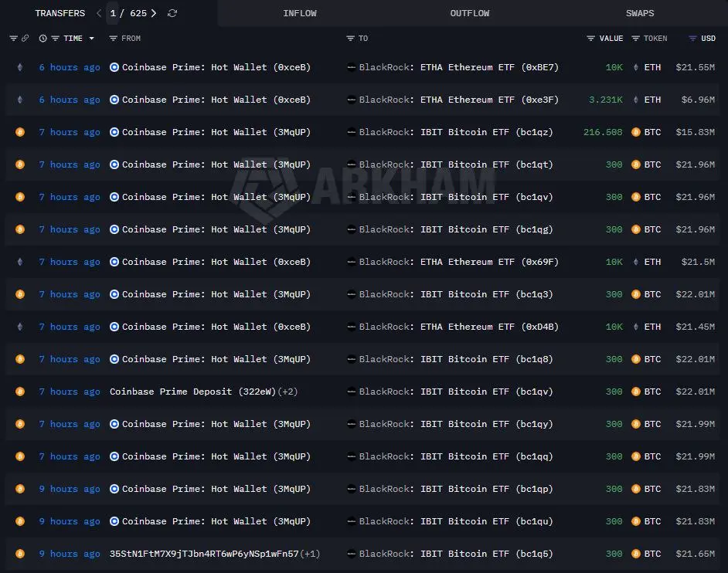The width and height of the screenshot is (728, 573).
Task: Open BlackRock ETHA Ethereum ETF (0xe3F) recipient
Action: 458,100
